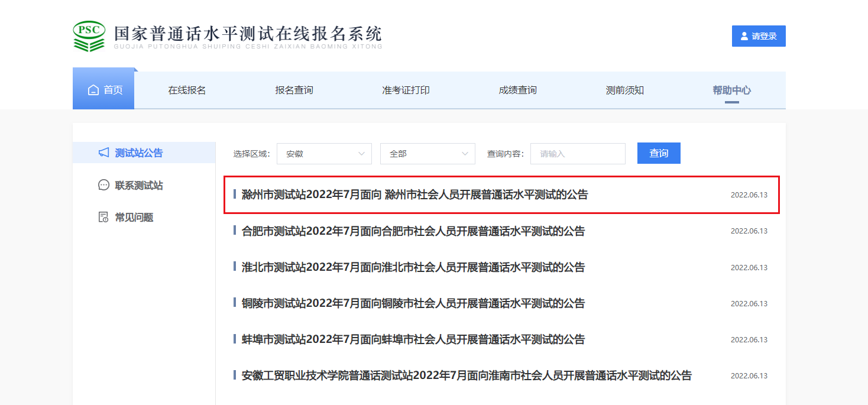This screenshot has height=405, width=868.
Task: Click the 查询 search button
Action: [x=659, y=153]
